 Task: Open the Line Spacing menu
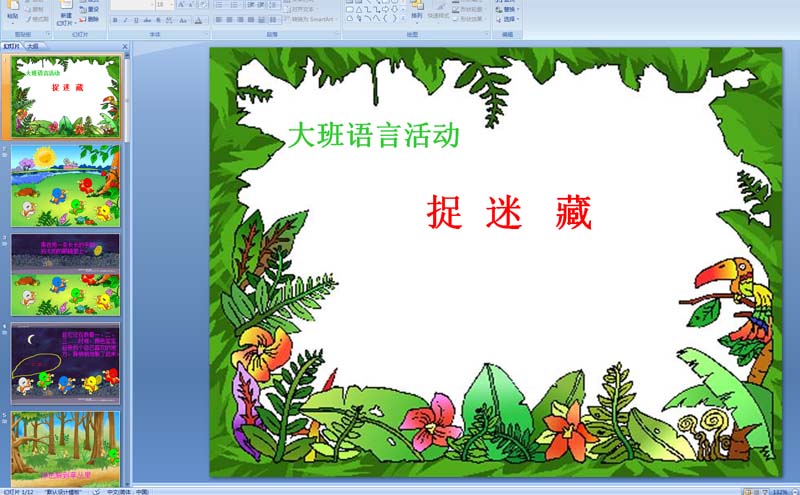coord(274,5)
